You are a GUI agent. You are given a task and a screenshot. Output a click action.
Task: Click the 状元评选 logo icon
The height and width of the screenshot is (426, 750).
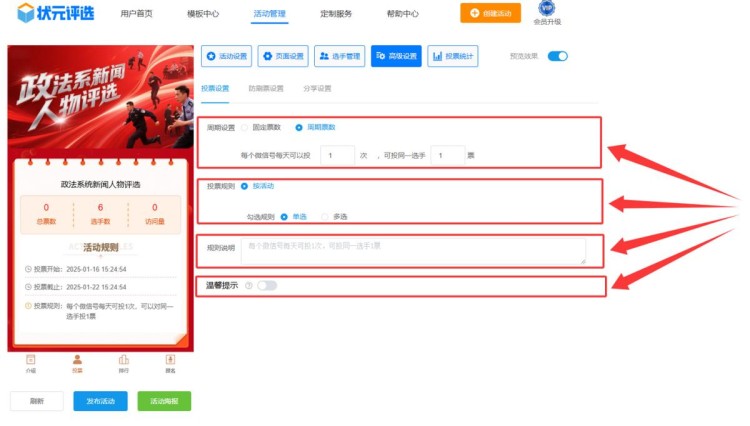26,13
